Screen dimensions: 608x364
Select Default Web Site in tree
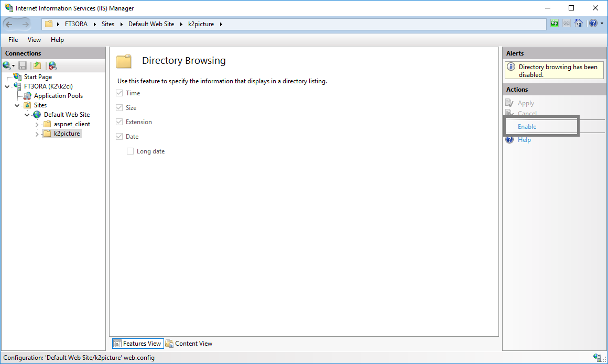tap(67, 115)
